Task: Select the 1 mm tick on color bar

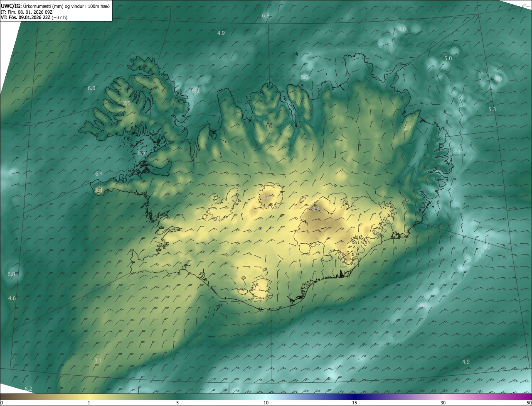Action: 89,402
